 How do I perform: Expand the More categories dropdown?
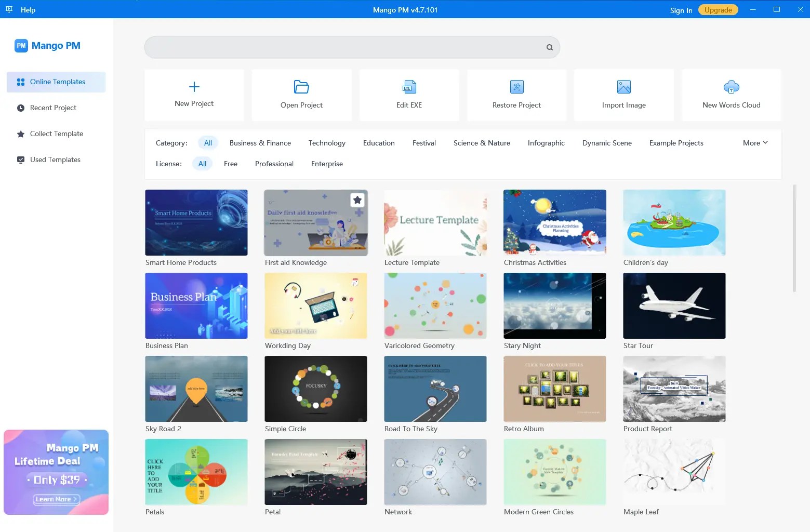[755, 143]
